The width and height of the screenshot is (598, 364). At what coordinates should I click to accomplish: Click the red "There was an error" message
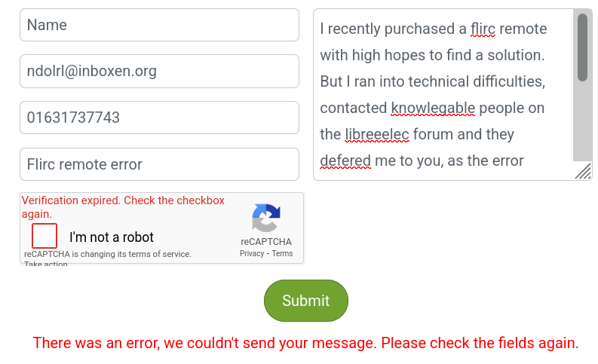point(305,344)
